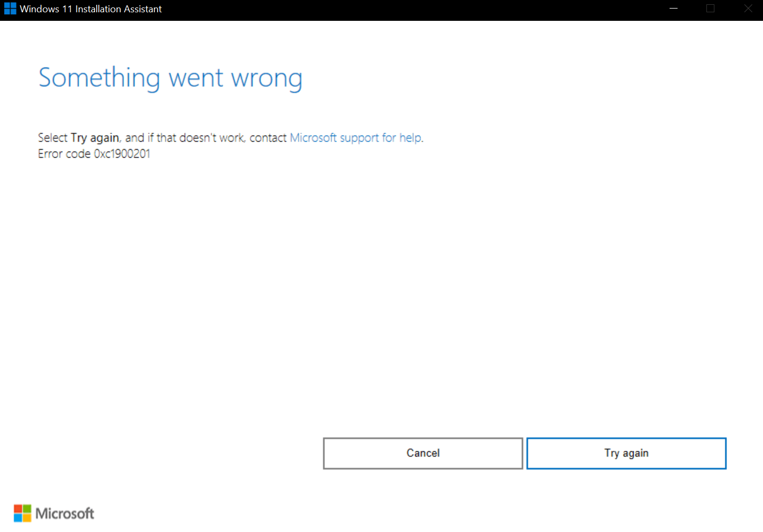Click the Try again button
Screen dimensions: 763x532
tap(626, 453)
